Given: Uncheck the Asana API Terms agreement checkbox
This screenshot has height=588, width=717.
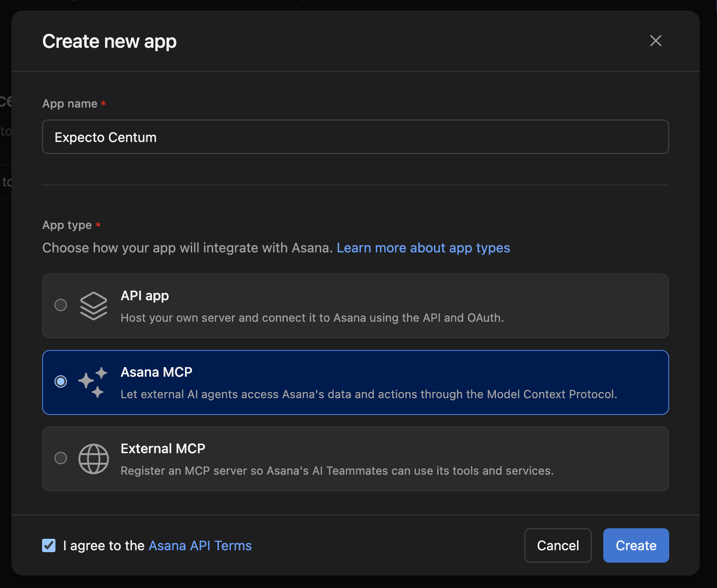Looking at the screenshot, I should [x=49, y=545].
